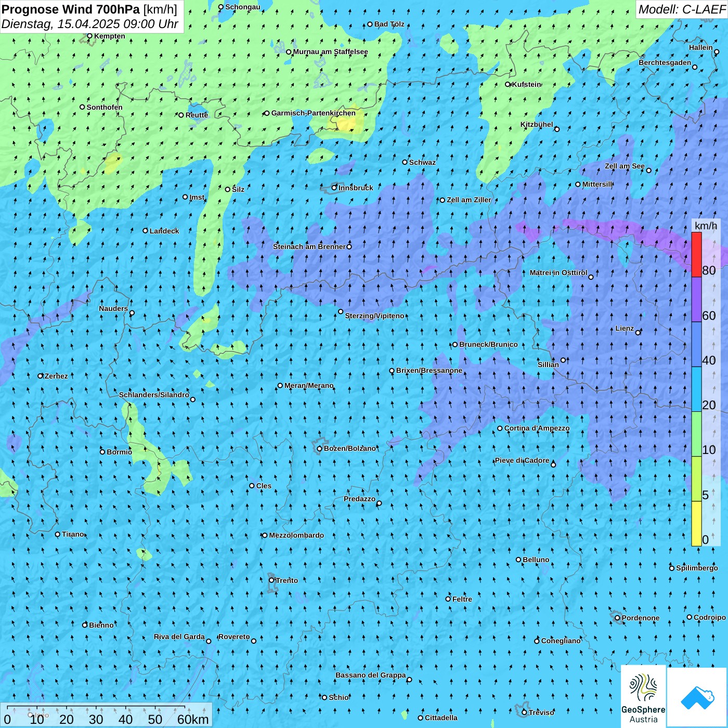This screenshot has height=728, width=728.
Task: Click the Mezzolombardo label
Action: coord(296,535)
